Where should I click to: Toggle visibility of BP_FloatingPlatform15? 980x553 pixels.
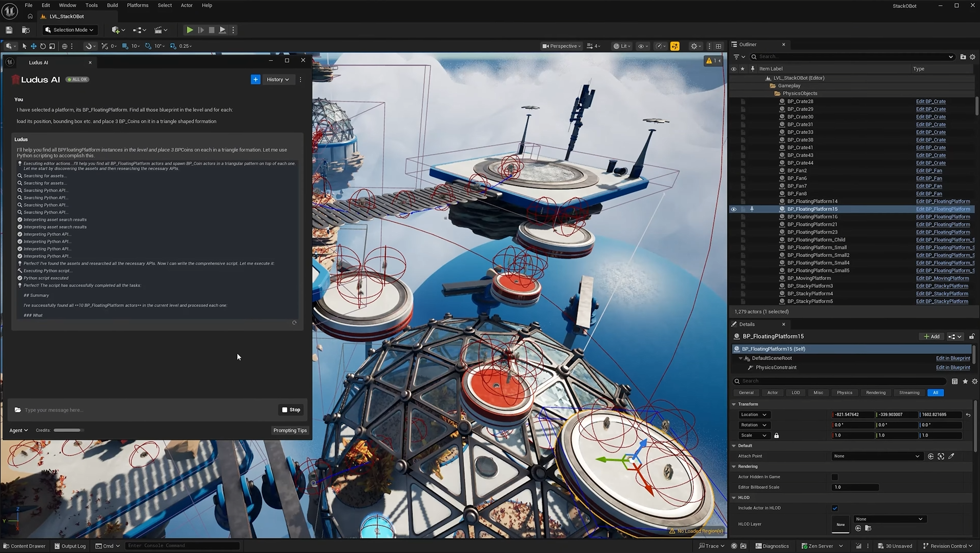733,209
